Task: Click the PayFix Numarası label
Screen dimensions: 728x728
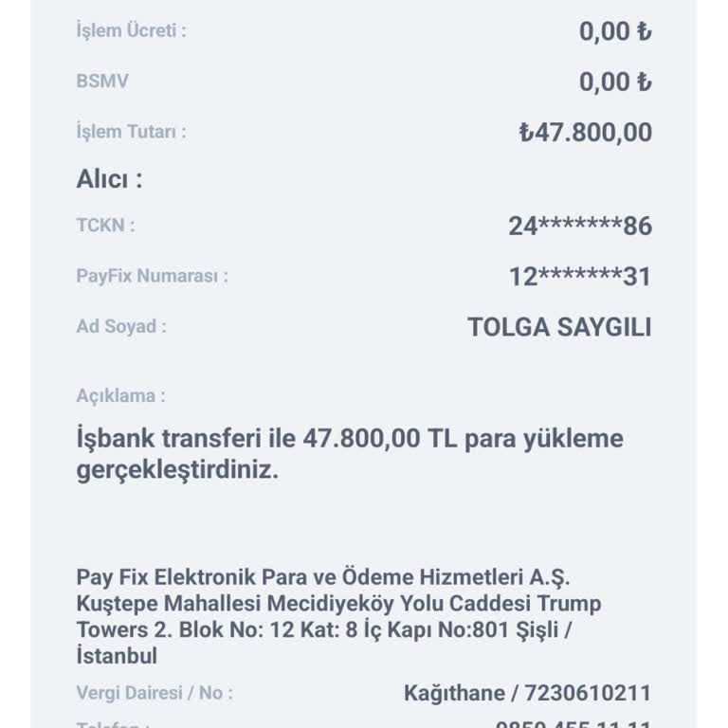Action: (152, 277)
